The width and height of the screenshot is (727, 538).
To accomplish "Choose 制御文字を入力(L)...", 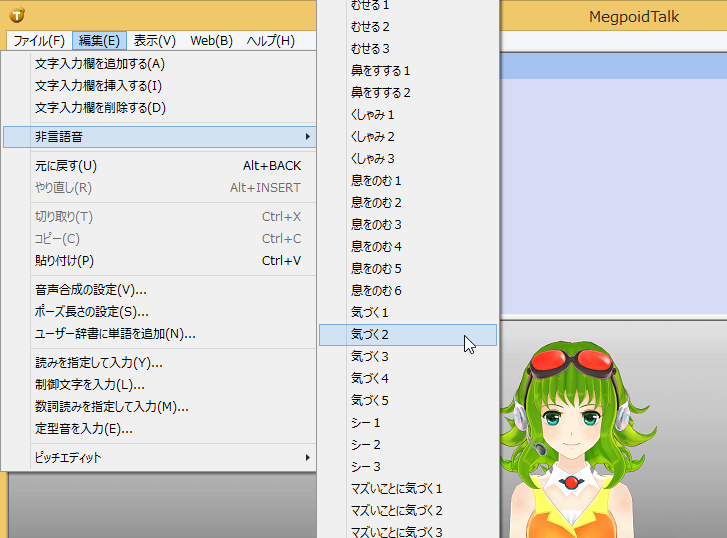I will (x=159, y=384).
